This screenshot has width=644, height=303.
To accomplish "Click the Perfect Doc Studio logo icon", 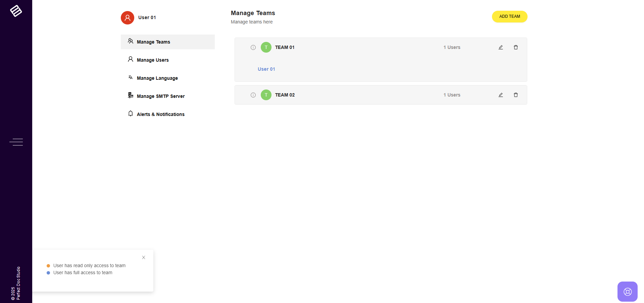I will point(16,11).
